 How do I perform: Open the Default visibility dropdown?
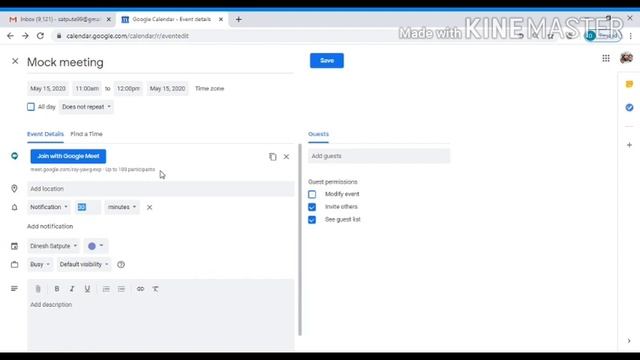(x=84, y=264)
